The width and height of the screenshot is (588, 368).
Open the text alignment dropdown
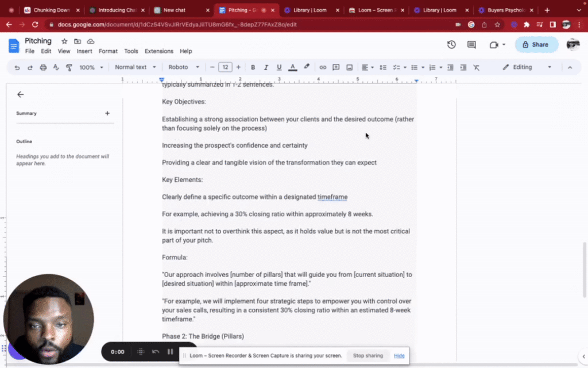pos(367,68)
